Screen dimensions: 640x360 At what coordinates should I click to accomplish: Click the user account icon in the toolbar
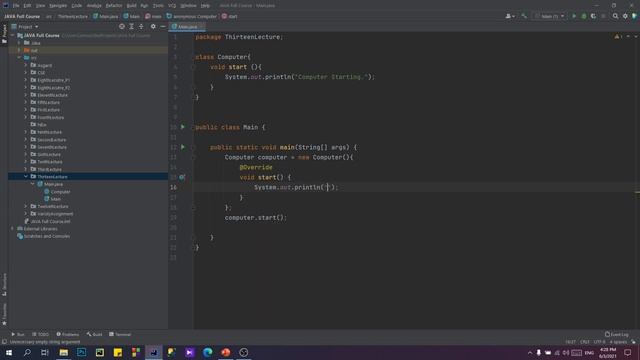coord(509,16)
